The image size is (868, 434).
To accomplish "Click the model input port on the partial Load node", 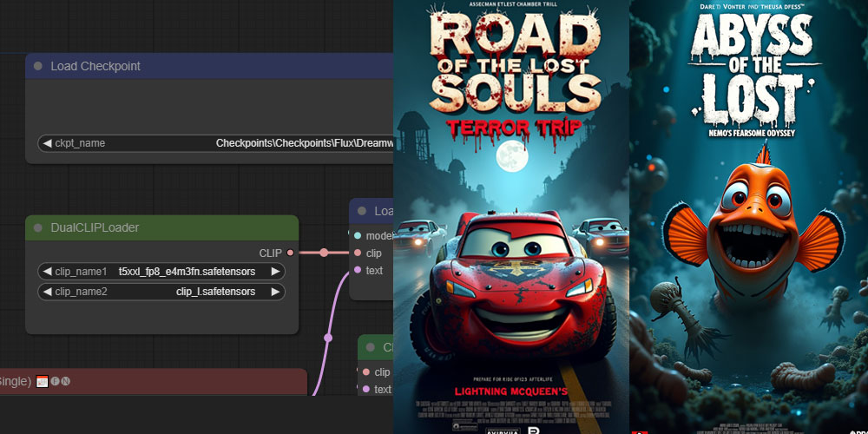I will [x=357, y=235].
